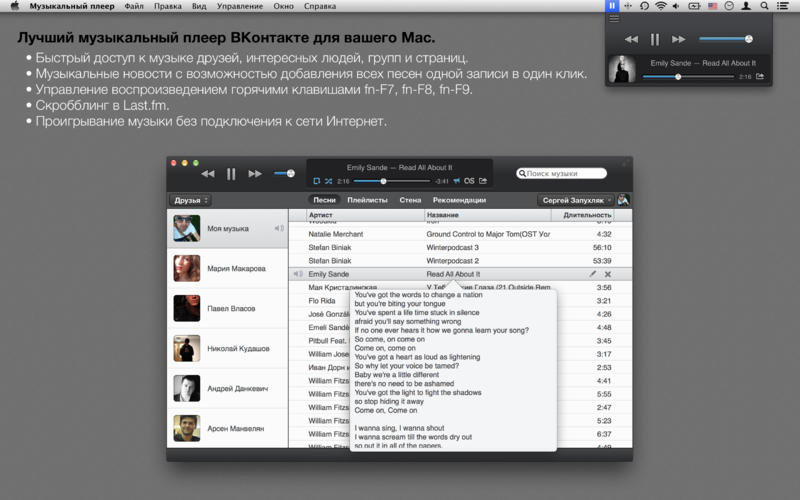Open the Файл menu

[134, 6]
